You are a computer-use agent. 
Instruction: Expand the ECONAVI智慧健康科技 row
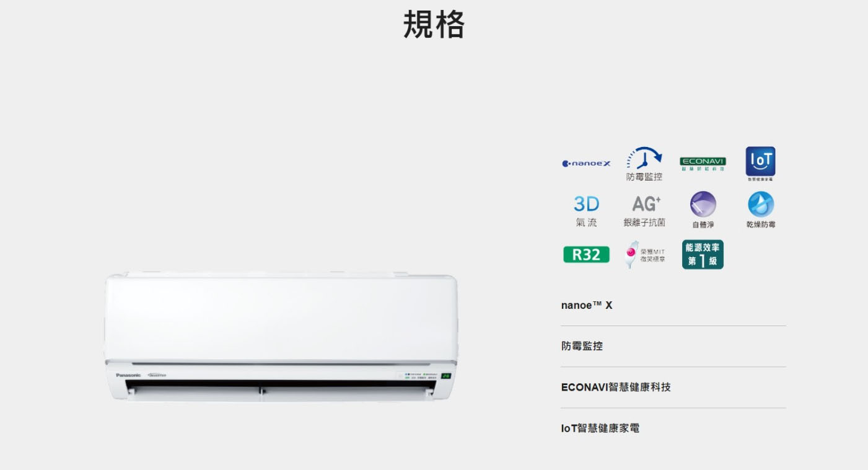(673, 388)
